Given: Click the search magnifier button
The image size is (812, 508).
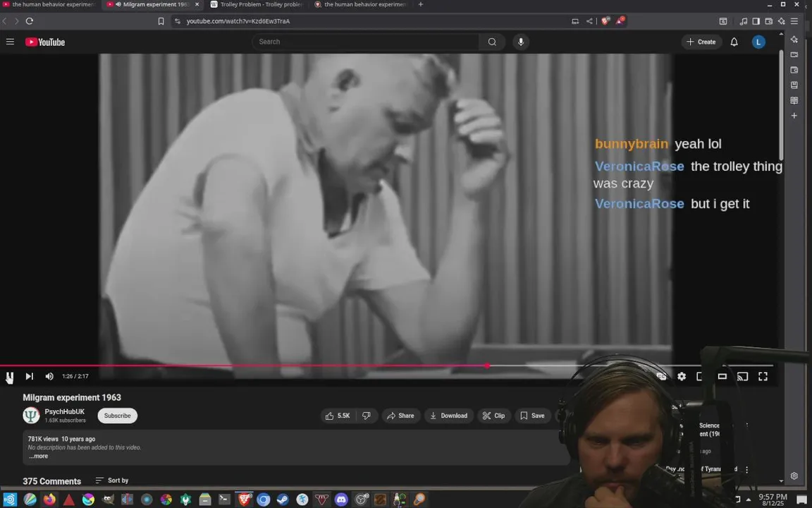Looking at the screenshot, I should [x=492, y=42].
